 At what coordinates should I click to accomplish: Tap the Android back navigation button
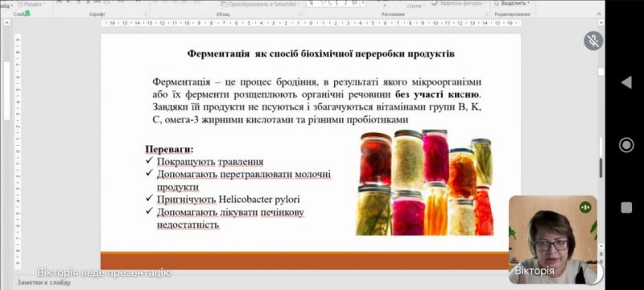[x=626, y=82]
